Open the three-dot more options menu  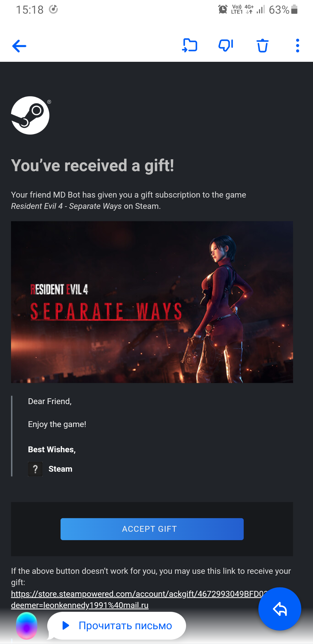(x=297, y=46)
